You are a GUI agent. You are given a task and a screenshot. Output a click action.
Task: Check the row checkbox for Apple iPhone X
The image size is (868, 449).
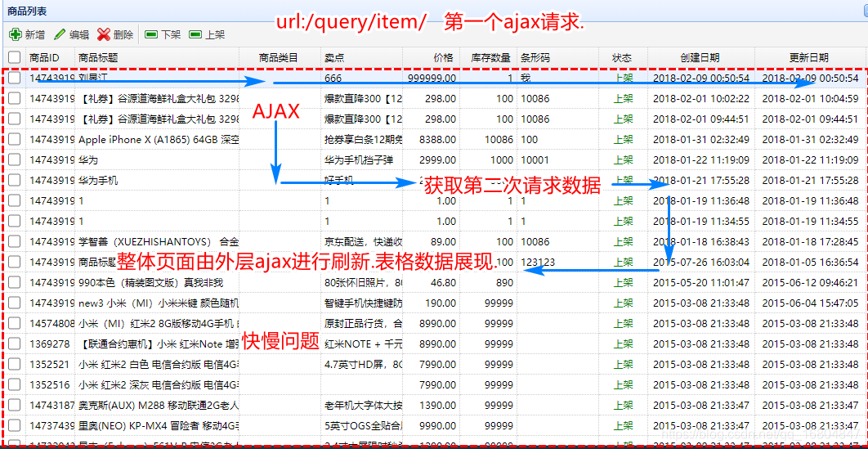(15, 140)
